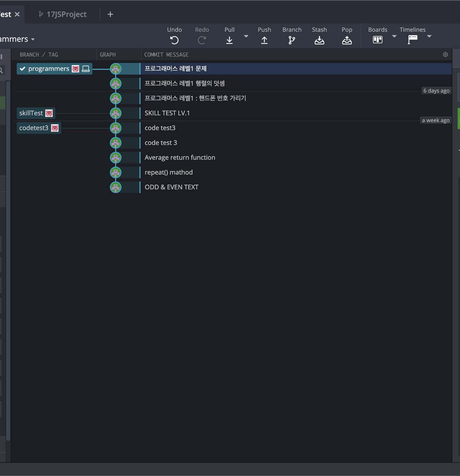Click the search magnifier in left panel
Screen dimensions: 460x476
click(2, 70)
